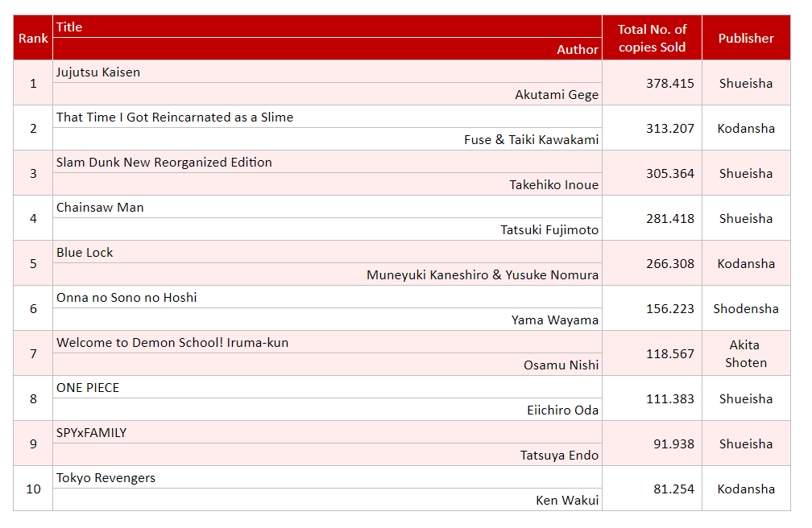Viewport: 812px width, 528px height.
Task: Select the ONE PIECE title
Action: click(x=88, y=388)
